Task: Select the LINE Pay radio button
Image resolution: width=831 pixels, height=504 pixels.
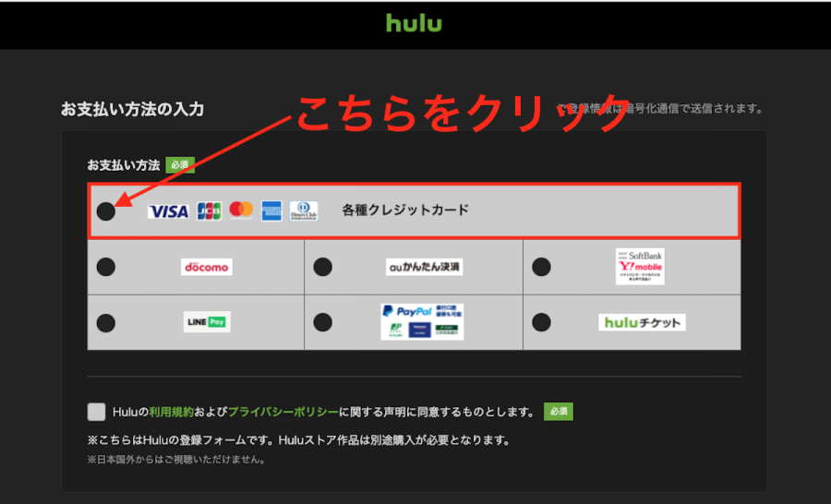Action: [106, 323]
